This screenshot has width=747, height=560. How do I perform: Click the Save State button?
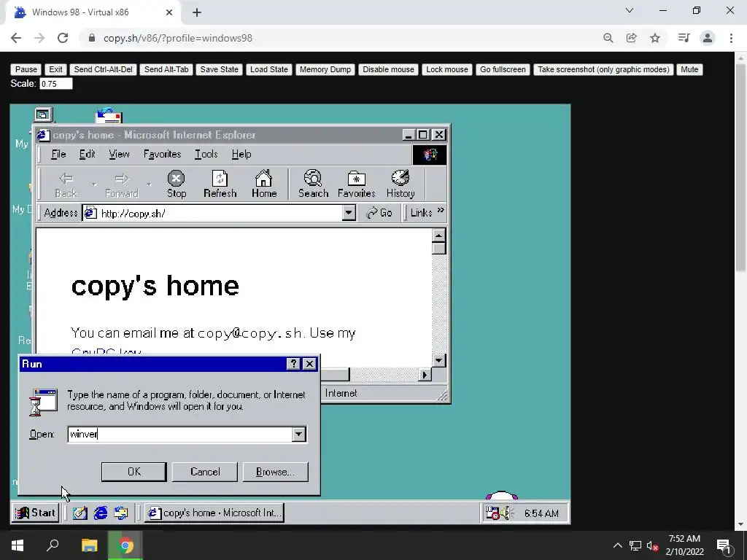pos(219,69)
